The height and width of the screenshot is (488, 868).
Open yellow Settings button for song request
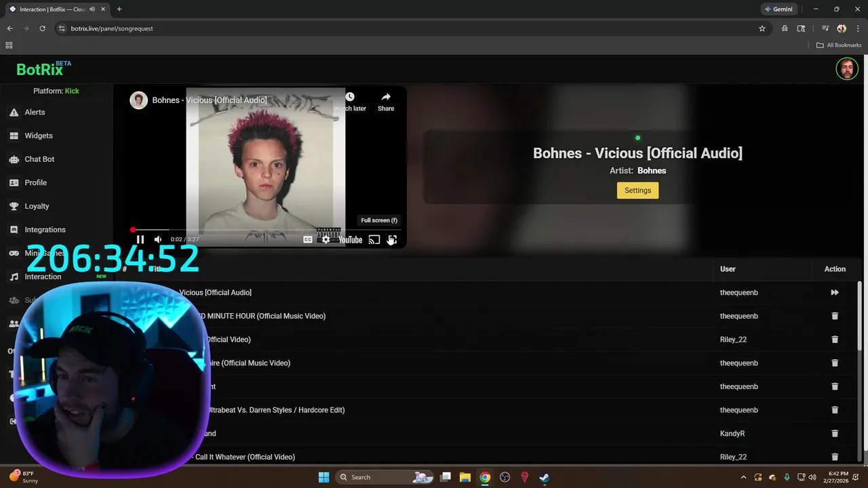point(637,190)
